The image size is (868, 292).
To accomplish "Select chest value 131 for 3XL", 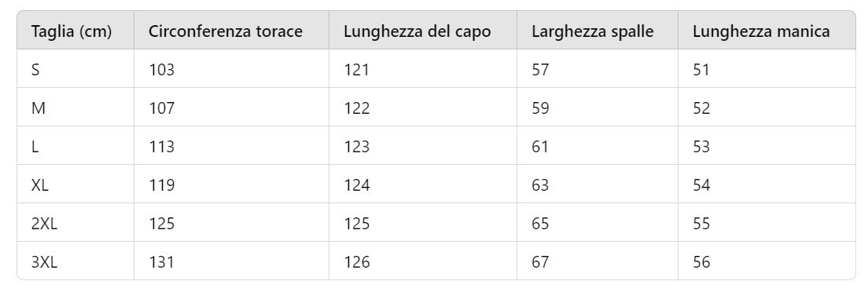I will click(x=161, y=261).
